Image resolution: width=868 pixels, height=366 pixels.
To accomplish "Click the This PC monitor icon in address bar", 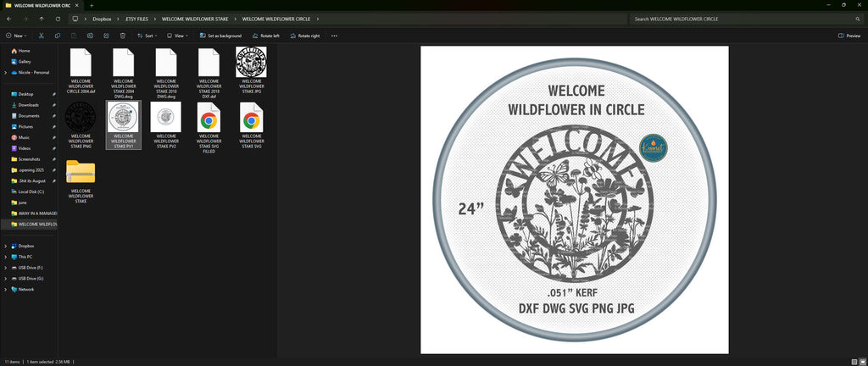I will click(x=75, y=19).
